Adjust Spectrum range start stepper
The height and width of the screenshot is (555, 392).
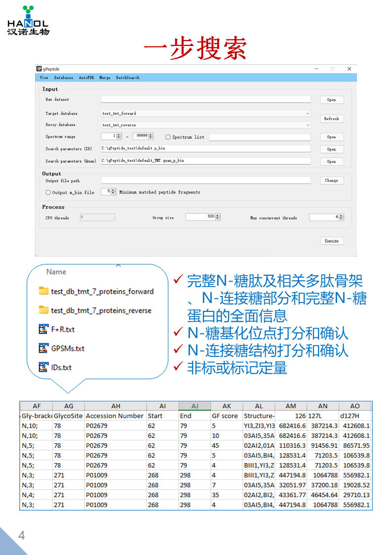[x=119, y=136]
